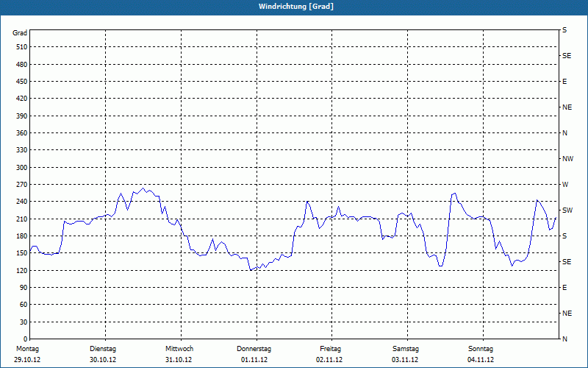The image size is (588, 368).
Task: Click the 'Montag' day label
Action: [x=27, y=349]
